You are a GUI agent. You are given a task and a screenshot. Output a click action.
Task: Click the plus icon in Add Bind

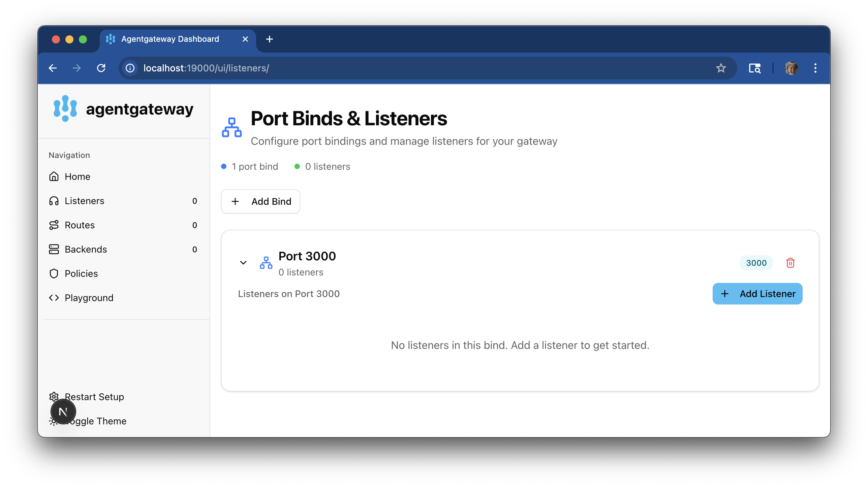coord(235,201)
